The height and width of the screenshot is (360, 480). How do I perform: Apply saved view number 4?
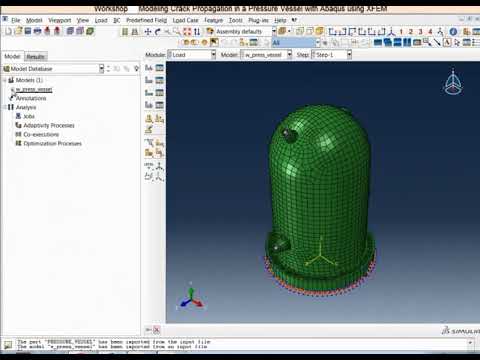(430, 32)
